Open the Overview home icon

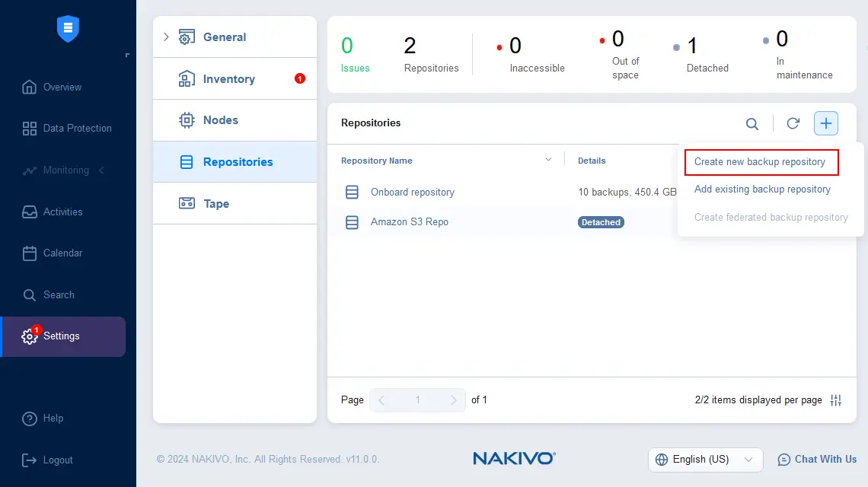pos(30,87)
